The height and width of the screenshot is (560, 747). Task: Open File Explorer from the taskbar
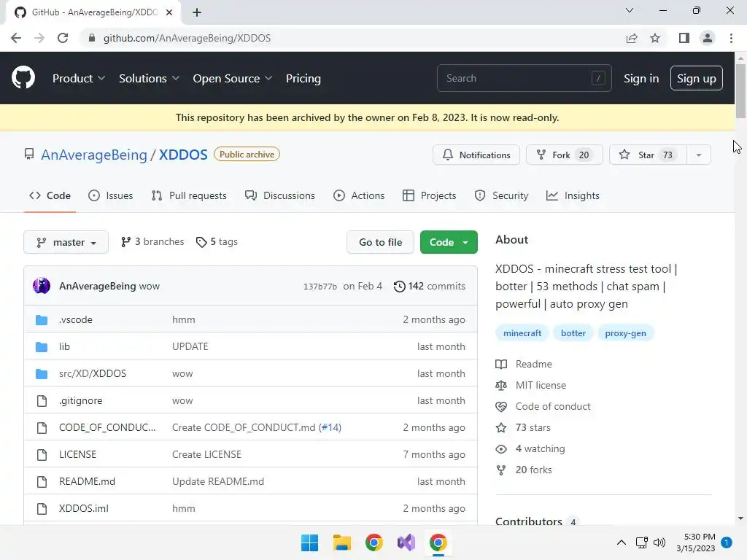pyautogui.click(x=341, y=542)
